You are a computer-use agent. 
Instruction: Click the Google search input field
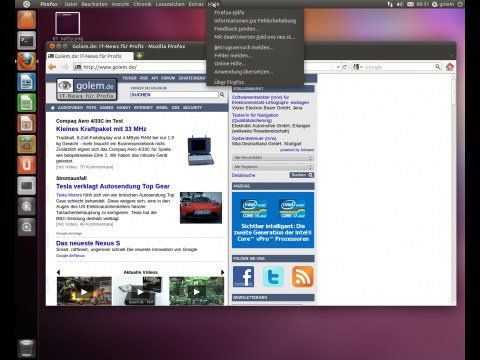tap(399, 67)
